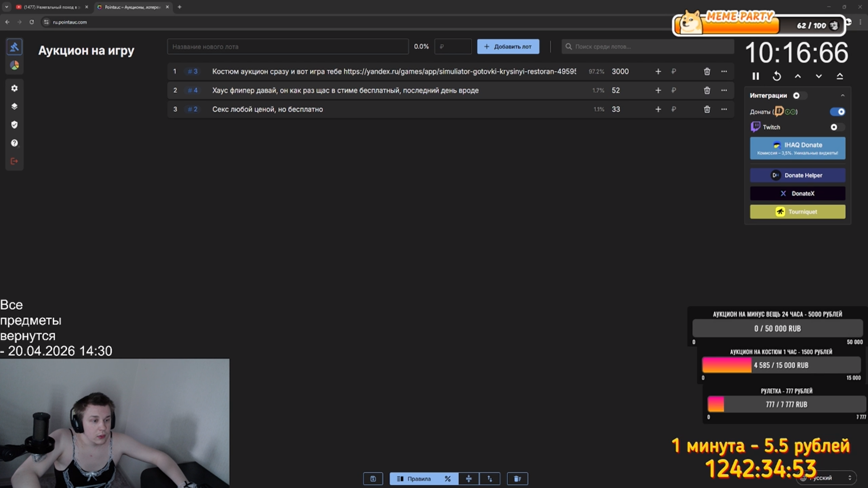Open settings gear in left sidebar

pyautogui.click(x=14, y=88)
